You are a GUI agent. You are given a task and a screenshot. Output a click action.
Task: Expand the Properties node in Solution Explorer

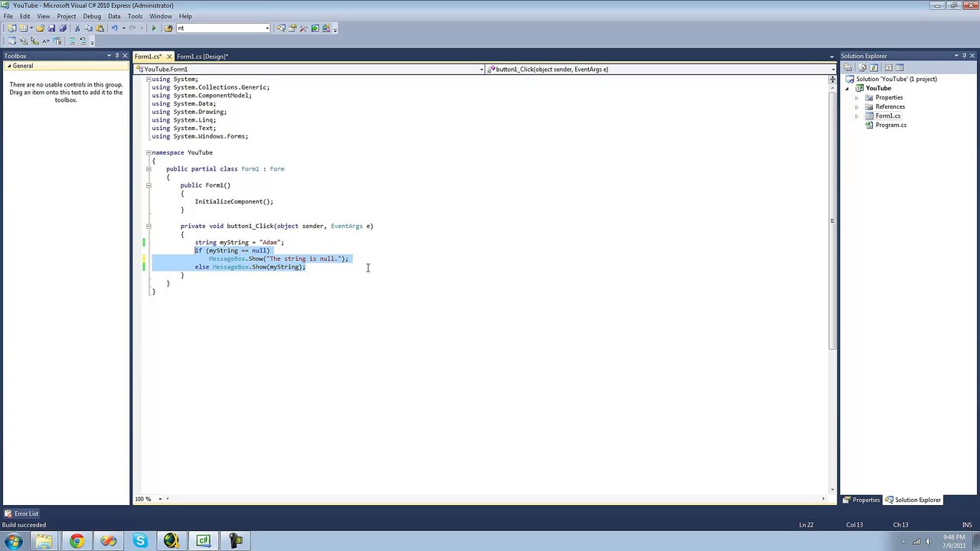857,98
